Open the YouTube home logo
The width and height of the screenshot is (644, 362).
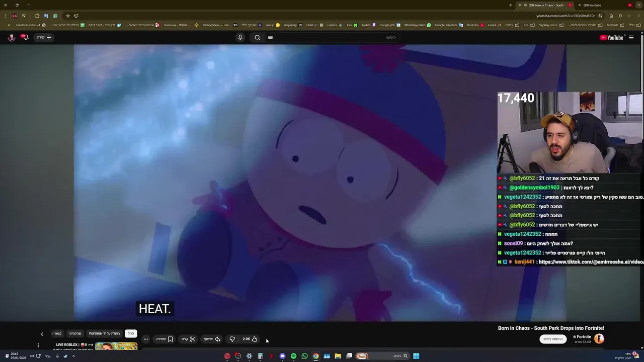(612, 37)
